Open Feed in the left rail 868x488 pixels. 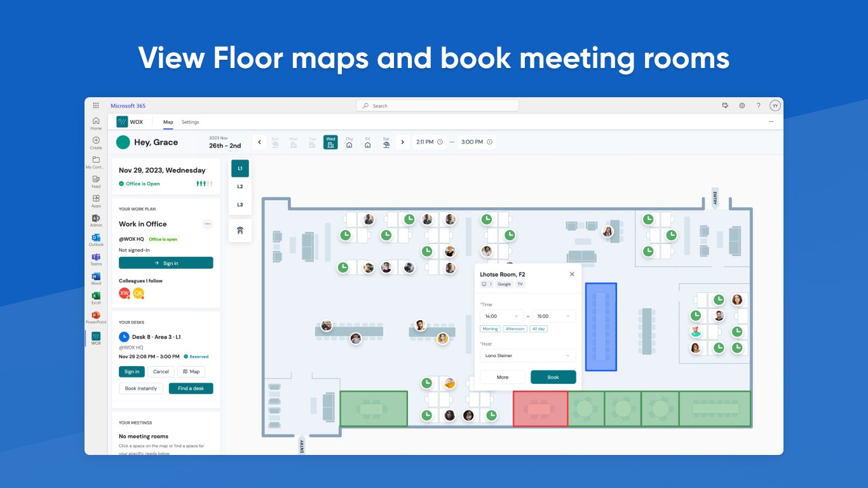tap(96, 182)
